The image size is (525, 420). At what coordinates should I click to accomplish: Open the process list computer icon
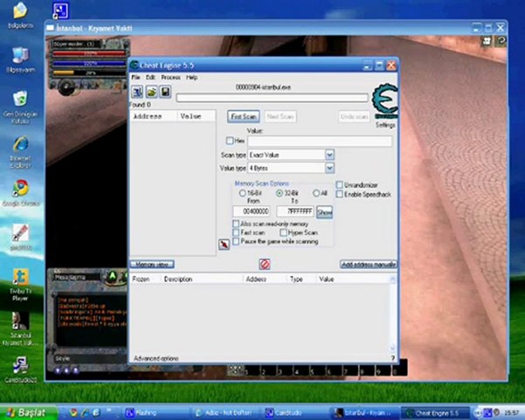click(x=137, y=92)
